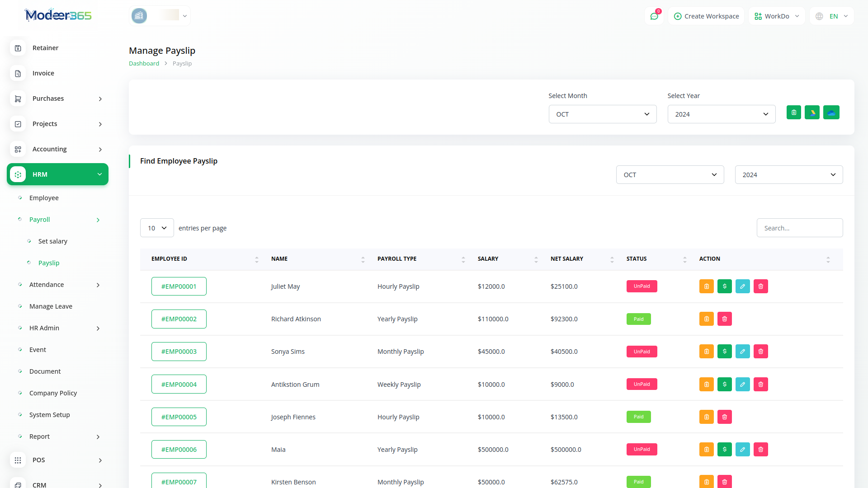Screen dimensions: 868x488
Task: Click the Google Drive icon button
Action: click(812, 113)
